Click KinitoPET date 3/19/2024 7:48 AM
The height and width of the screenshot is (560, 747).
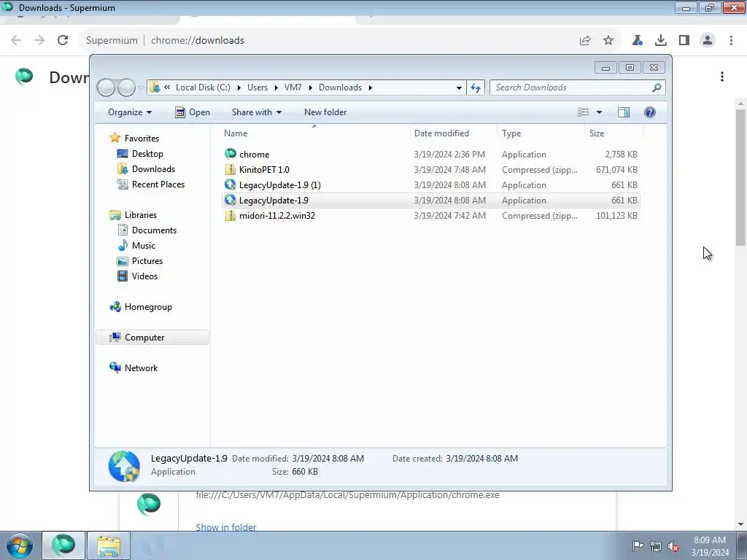pyautogui.click(x=449, y=169)
